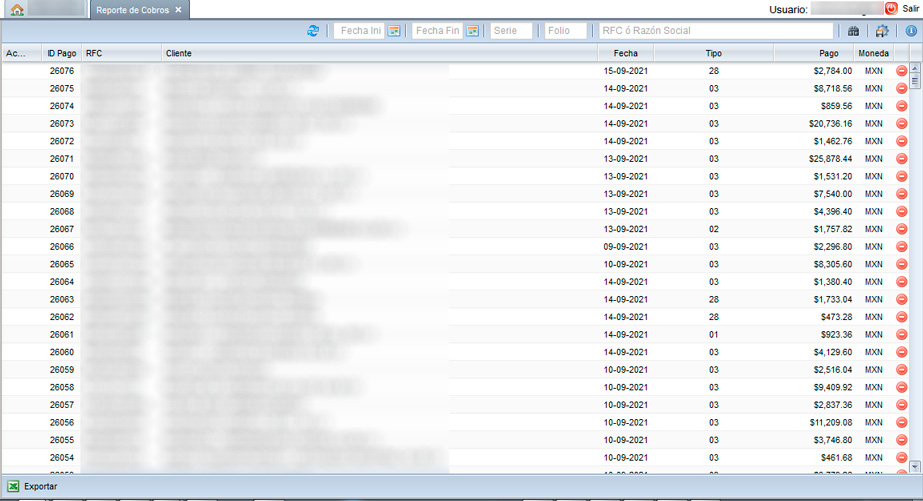Sort by the Cliente column header

[380, 53]
